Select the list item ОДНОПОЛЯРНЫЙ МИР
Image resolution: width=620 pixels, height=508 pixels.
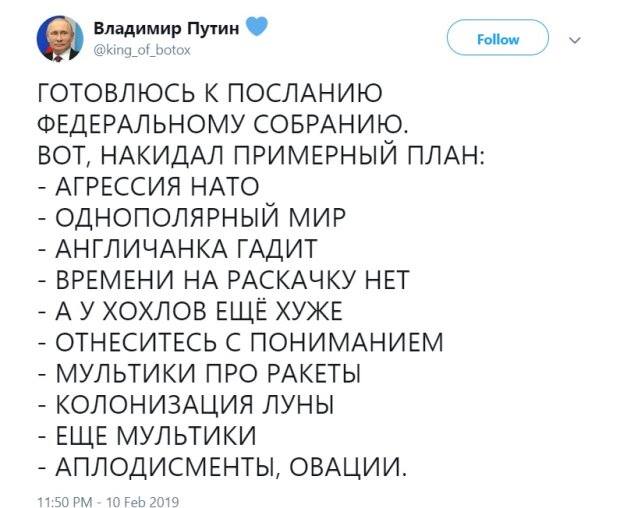pyautogui.click(x=193, y=217)
